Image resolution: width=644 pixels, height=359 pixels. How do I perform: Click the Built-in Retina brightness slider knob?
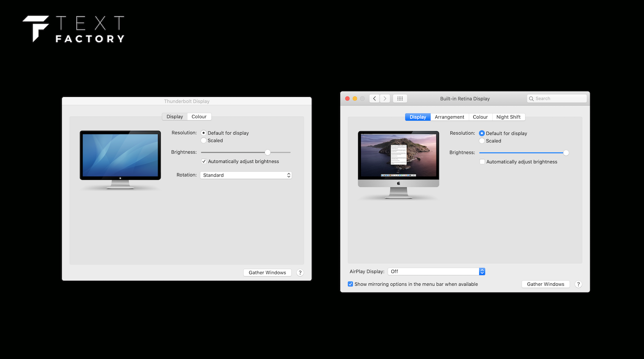tap(566, 153)
